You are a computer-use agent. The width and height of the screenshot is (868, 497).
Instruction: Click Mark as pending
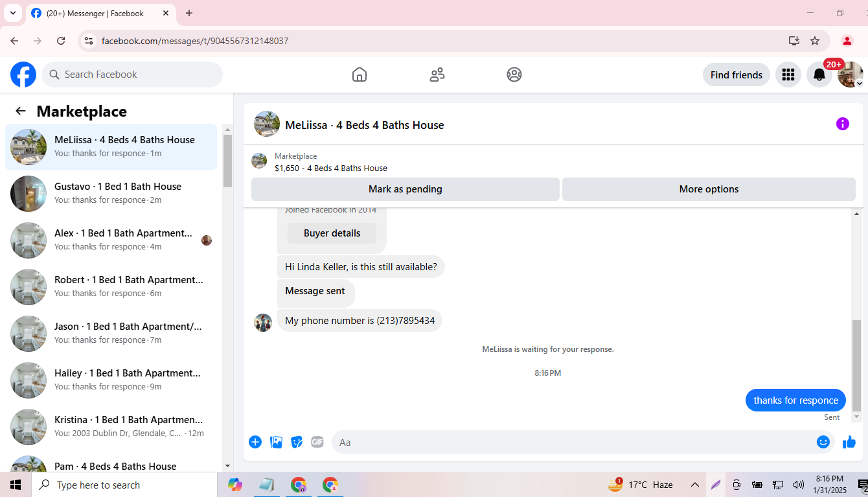pos(405,189)
